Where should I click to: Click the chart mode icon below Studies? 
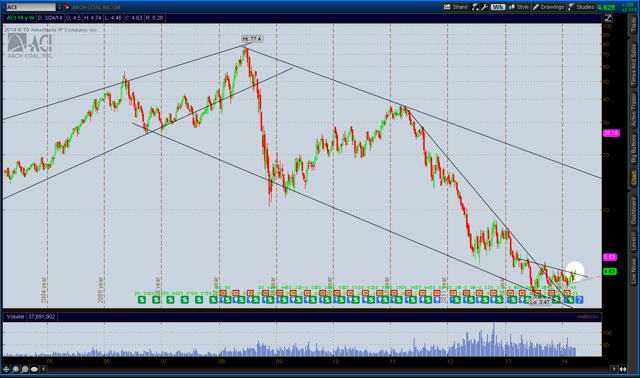608,18
